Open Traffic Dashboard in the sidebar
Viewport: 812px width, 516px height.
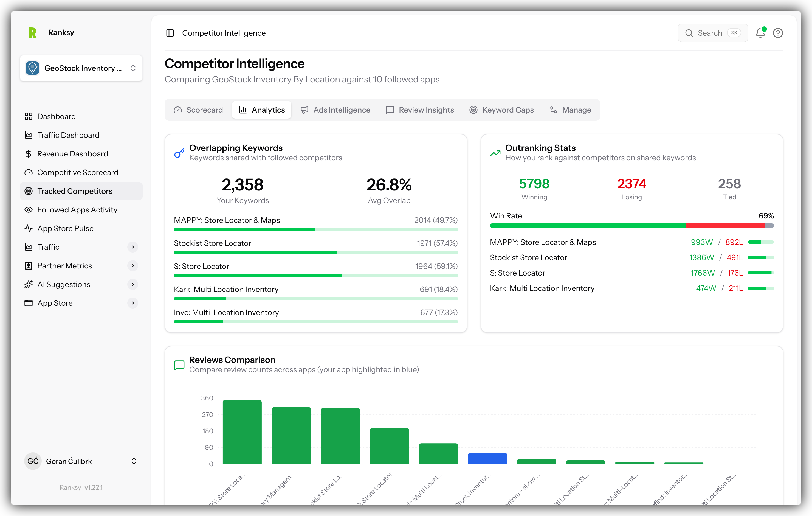(x=81, y=135)
